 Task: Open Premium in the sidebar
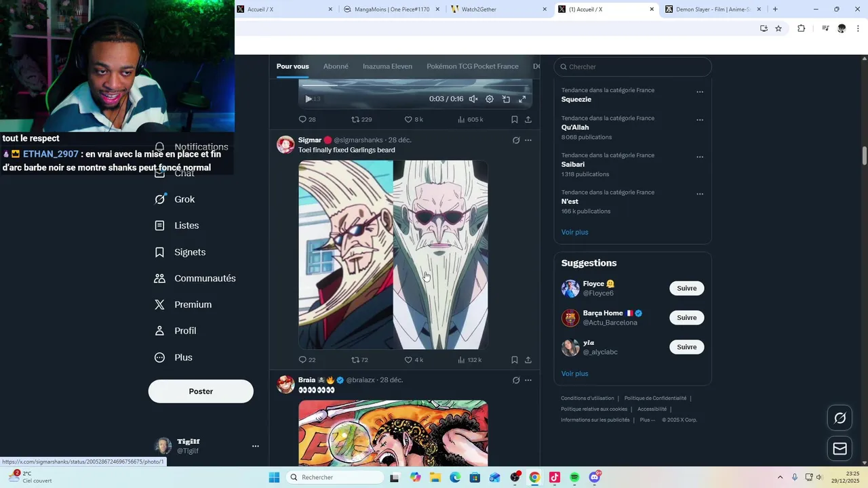[x=182, y=305]
